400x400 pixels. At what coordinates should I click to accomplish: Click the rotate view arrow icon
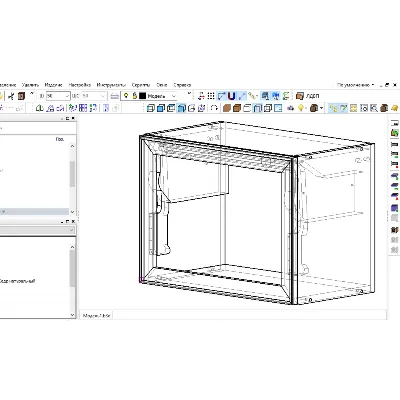coord(214,108)
